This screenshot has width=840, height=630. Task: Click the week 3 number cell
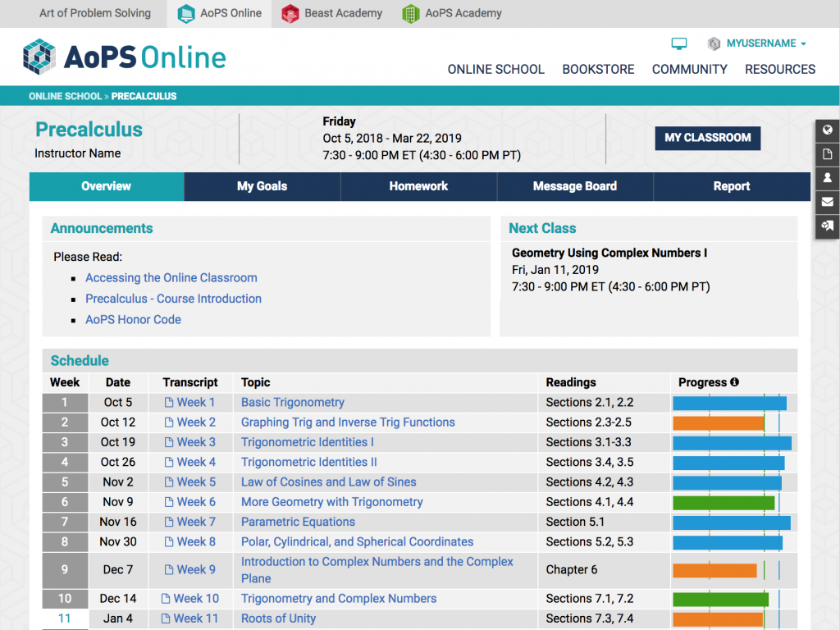65,442
